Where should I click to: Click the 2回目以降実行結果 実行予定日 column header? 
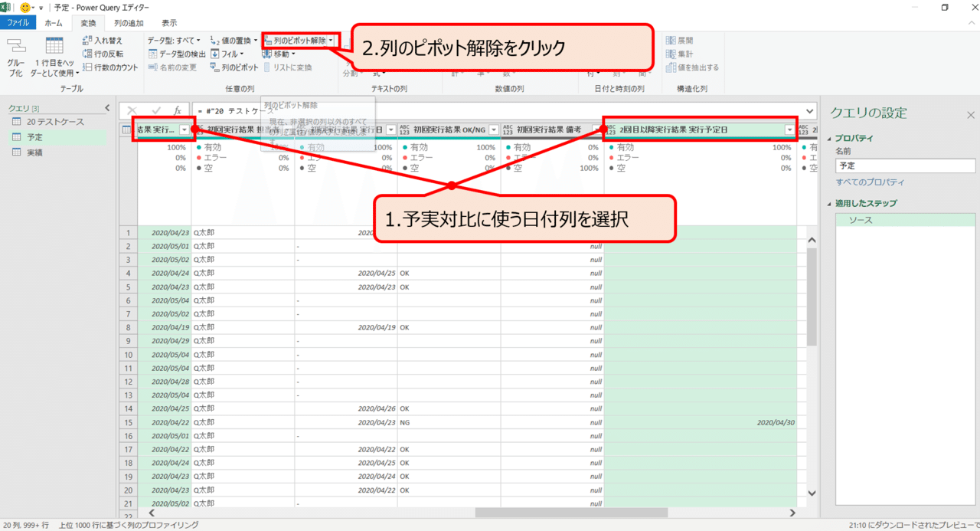point(701,130)
